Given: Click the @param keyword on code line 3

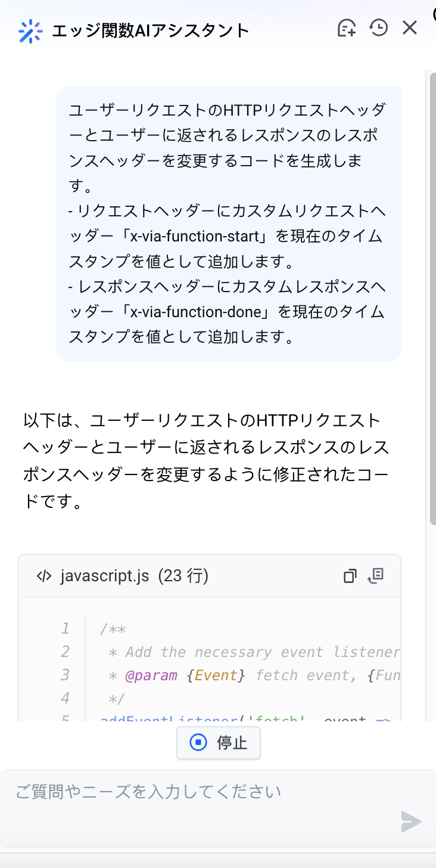Looking at the screenshot, I should [x=151, y=675].
